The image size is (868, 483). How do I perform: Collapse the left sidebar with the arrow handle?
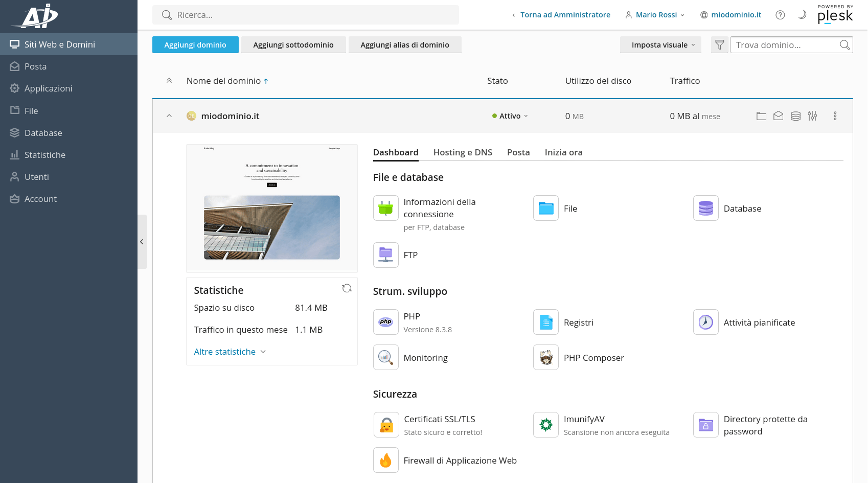click(x=142, y=242)
